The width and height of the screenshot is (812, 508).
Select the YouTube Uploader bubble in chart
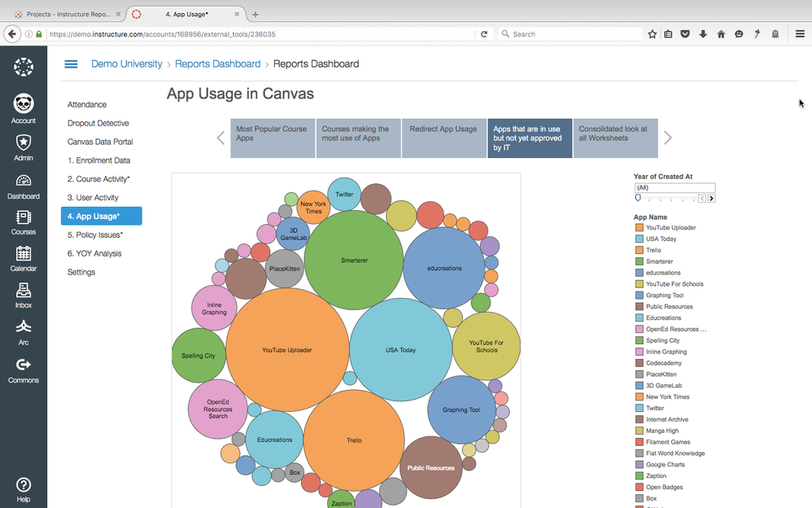pyautogui.click(x=287, y=350)
